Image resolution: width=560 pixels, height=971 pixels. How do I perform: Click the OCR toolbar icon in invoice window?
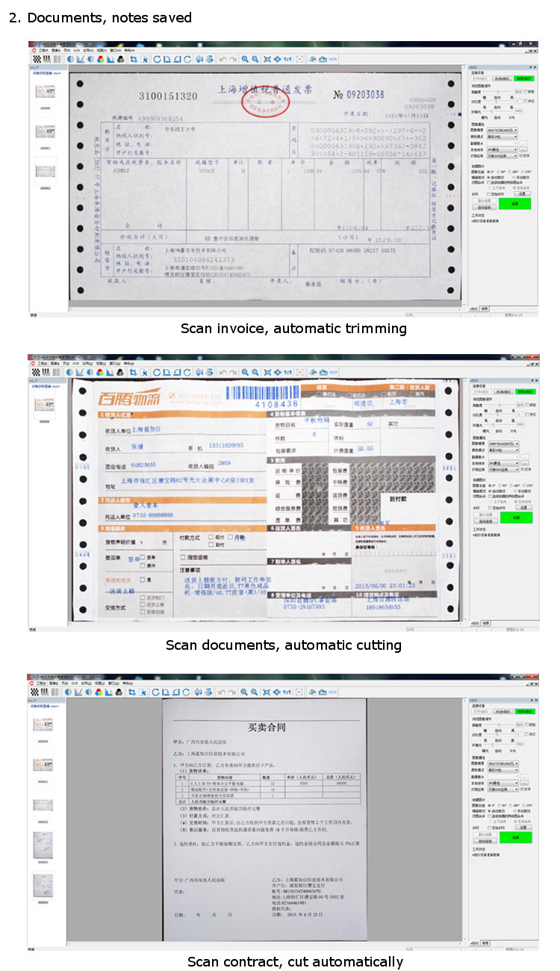tap(332, 59)
